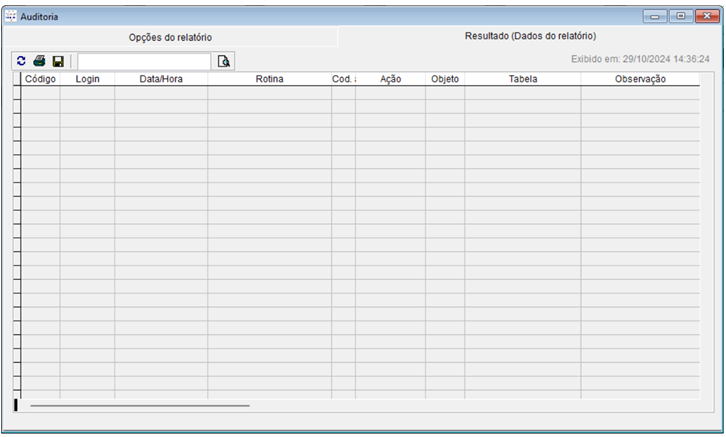This screenshot has width=726, height=437.
Task: Click the horizontal scrollbar below the grid
Action: click(140, 405)
